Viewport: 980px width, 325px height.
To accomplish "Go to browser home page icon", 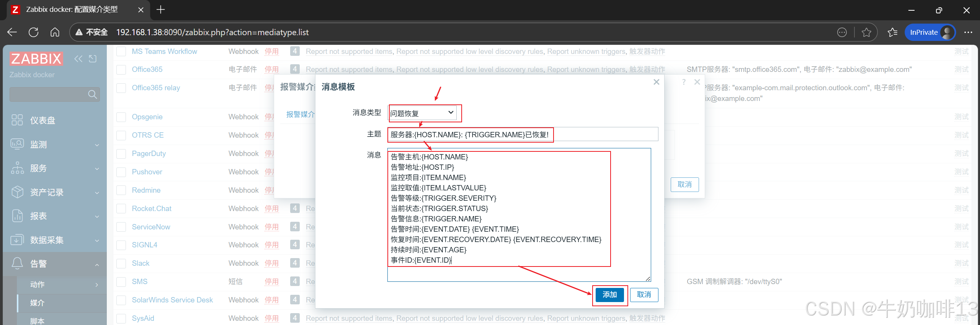I will [55, 32].
